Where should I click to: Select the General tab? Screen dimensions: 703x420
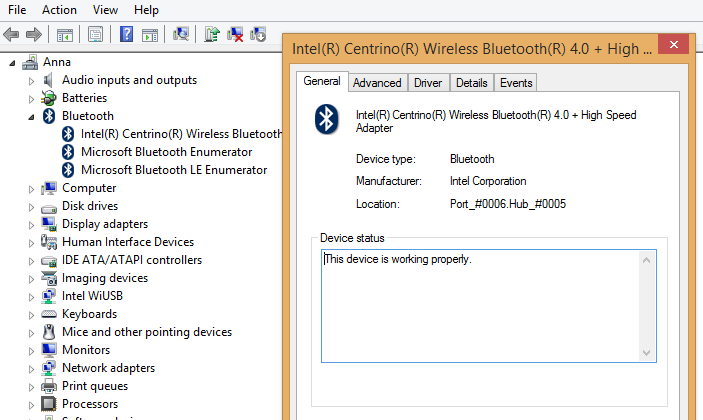pyautogui.click(x=321, y=81)
